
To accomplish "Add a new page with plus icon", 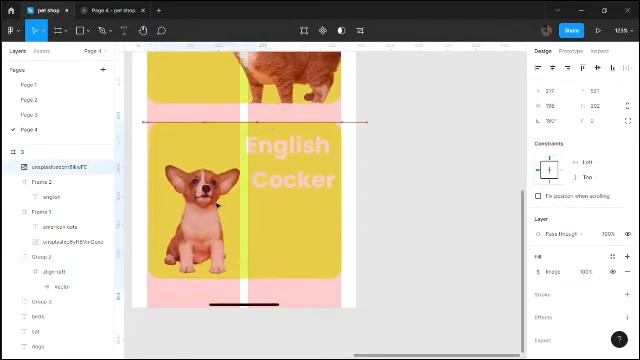I will [103, 70].
